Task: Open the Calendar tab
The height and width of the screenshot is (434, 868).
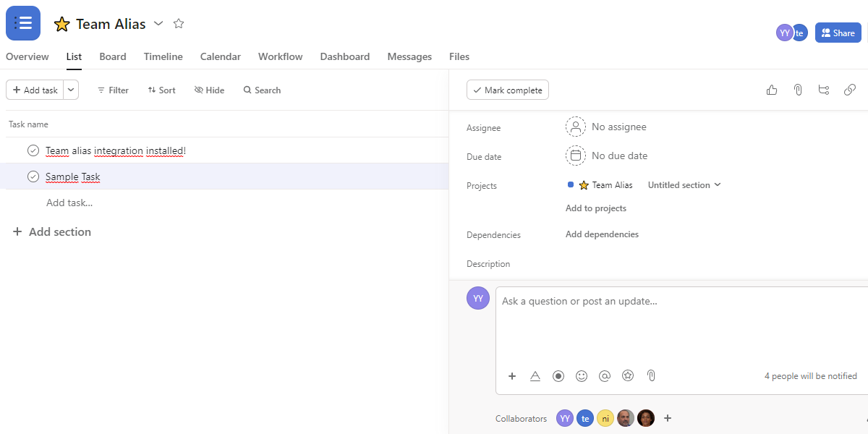Action: 221,56
